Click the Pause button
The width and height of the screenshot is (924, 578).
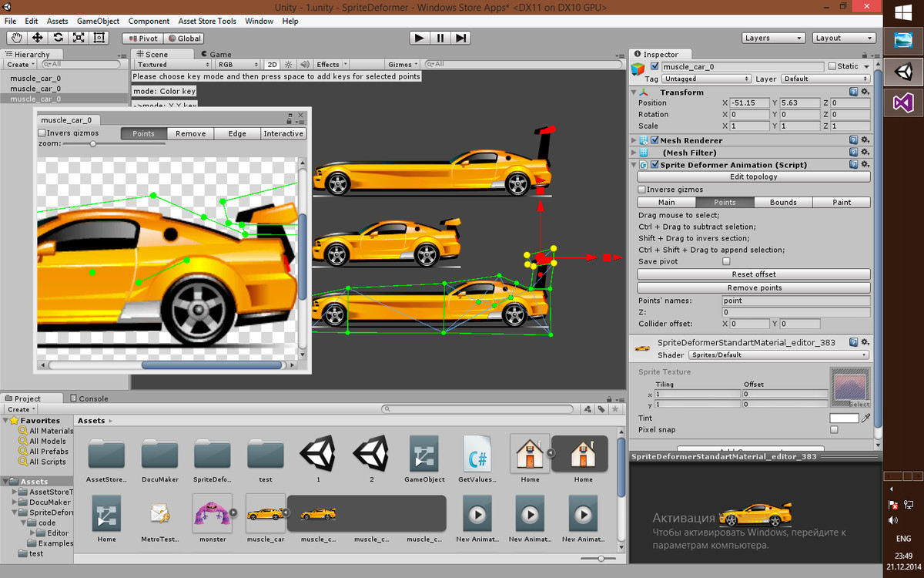click(x=440, y=38)
